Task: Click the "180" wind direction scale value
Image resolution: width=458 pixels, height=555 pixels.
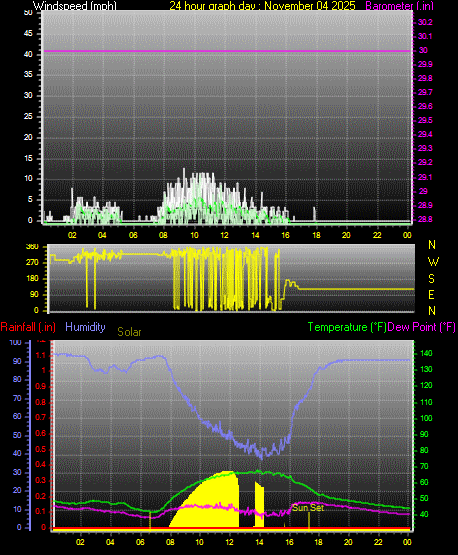Action: click(x=32, y=279)
